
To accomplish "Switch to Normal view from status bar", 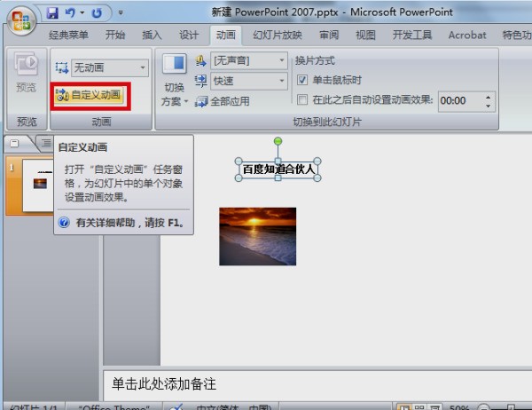I will (405, 406).
